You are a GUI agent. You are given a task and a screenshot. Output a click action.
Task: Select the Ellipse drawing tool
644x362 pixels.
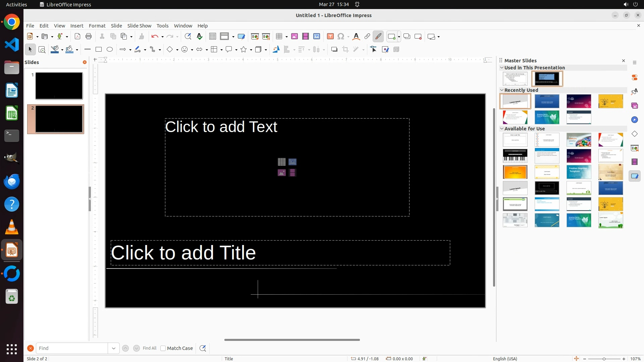click(110, 50)
